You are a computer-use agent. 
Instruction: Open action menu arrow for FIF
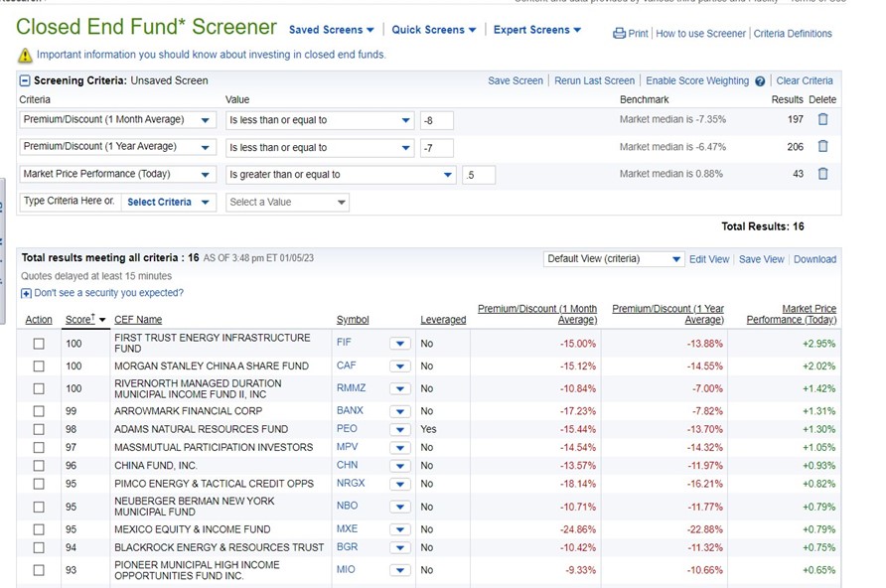(400, 344)
